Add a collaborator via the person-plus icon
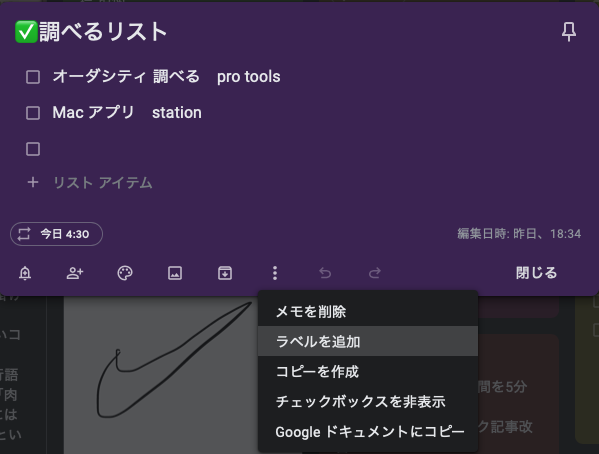Viewport: 599px width, 454px height. [x=75, y=273]
